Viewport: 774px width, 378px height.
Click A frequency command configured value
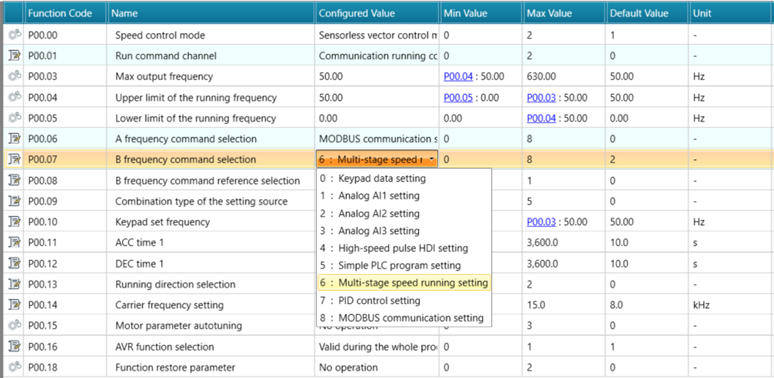[x=378, y=139]
